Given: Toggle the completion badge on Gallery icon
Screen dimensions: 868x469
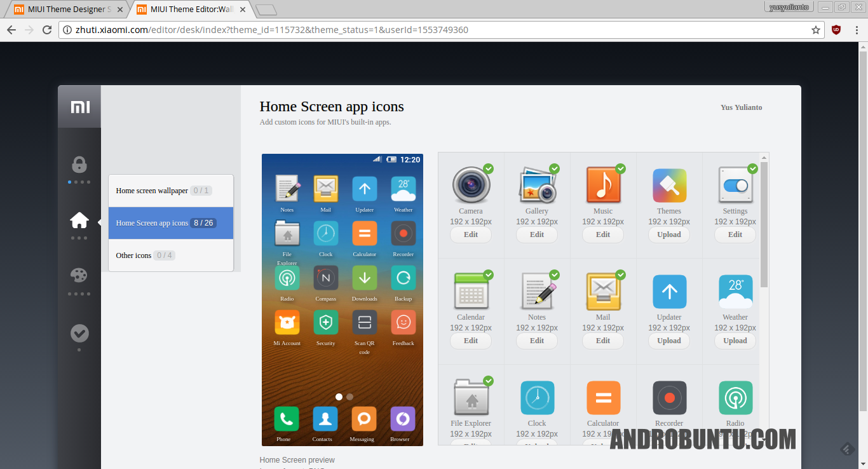Looking at the screenshot, I should [x=555, y=168].
